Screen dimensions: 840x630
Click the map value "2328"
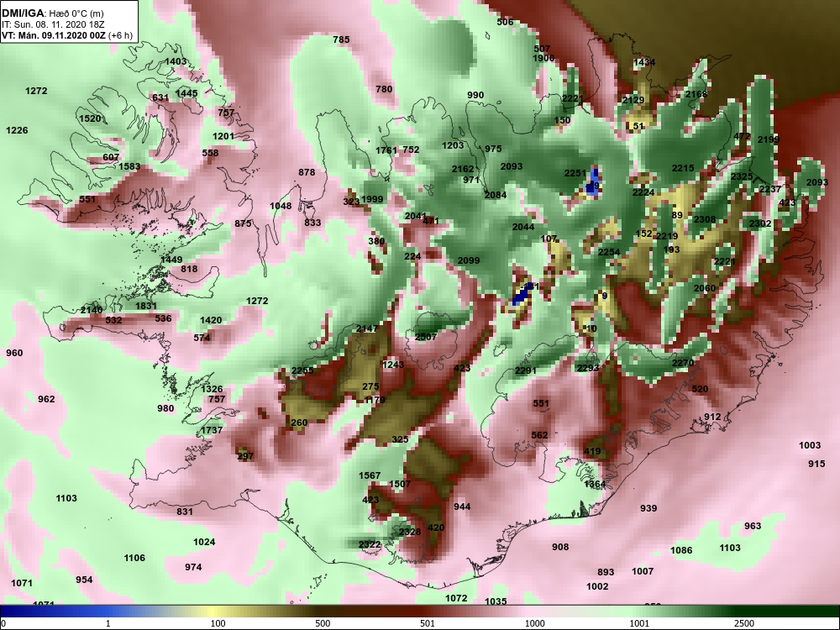(x=410, y=532)
